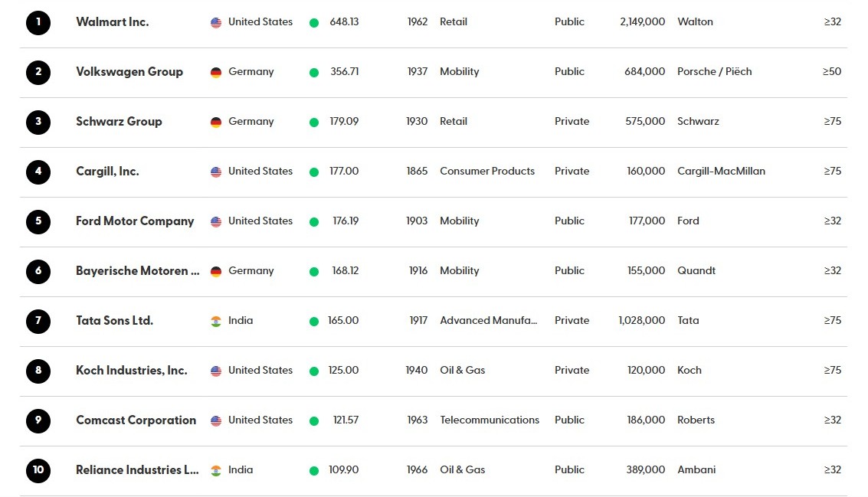Click the United States flag beside Cargill
The width and height of the screenshot is (868, 497).
(x=216, y=172)
